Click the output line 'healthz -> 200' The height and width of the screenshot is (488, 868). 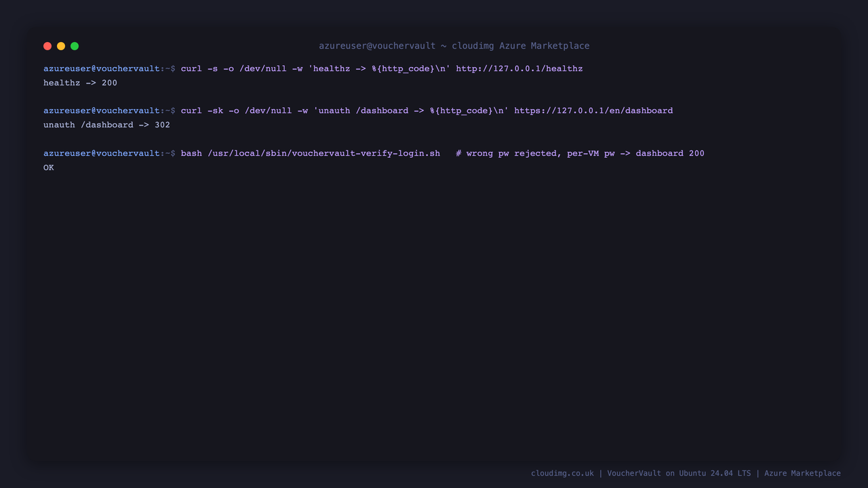[x=80, y=83]
